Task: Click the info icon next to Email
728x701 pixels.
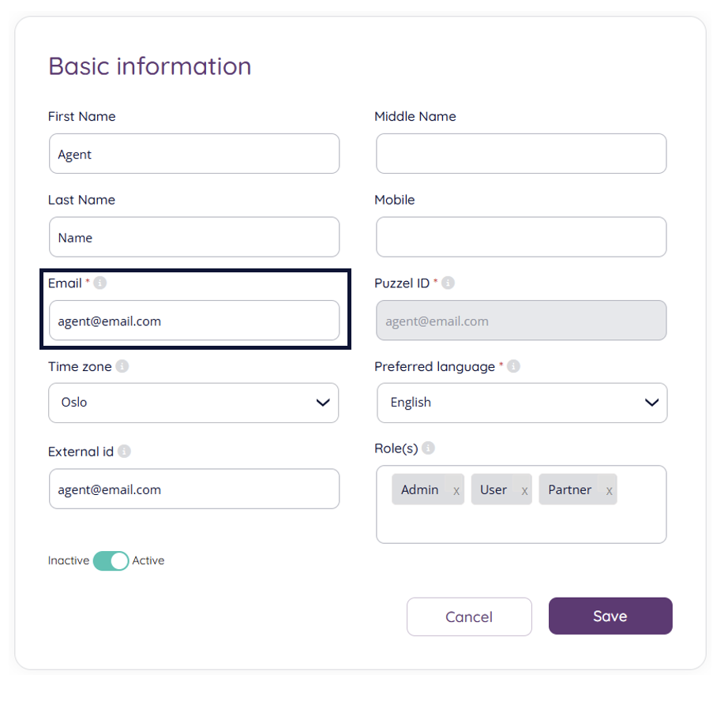Action: [100, 283]
